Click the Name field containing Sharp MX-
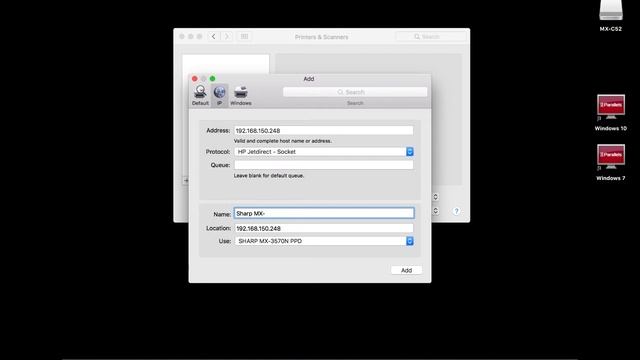The height and width of the screenshot is (360, 640). click(324, 213)
